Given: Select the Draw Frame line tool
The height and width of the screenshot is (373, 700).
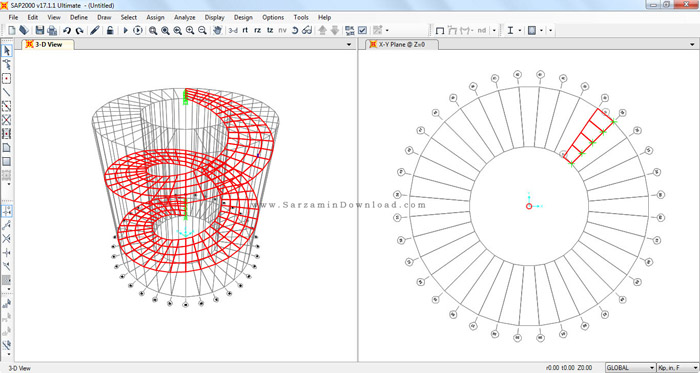Looking at the screenshot, I should (x=6, y=92).
